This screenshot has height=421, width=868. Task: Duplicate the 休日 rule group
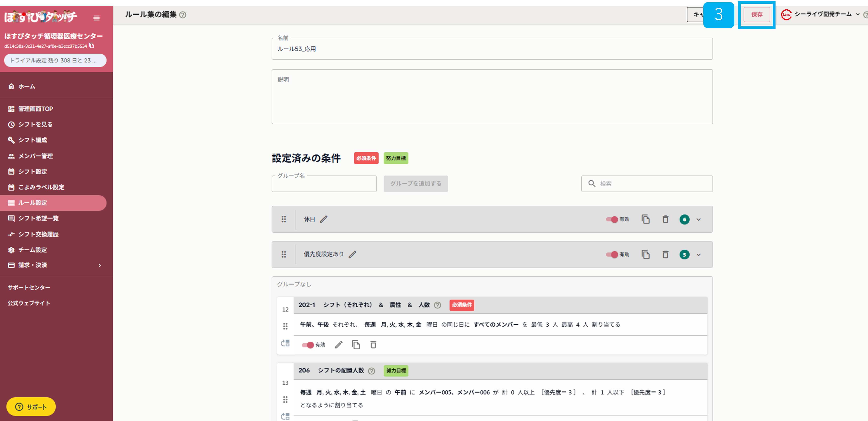tap(646, 219)
